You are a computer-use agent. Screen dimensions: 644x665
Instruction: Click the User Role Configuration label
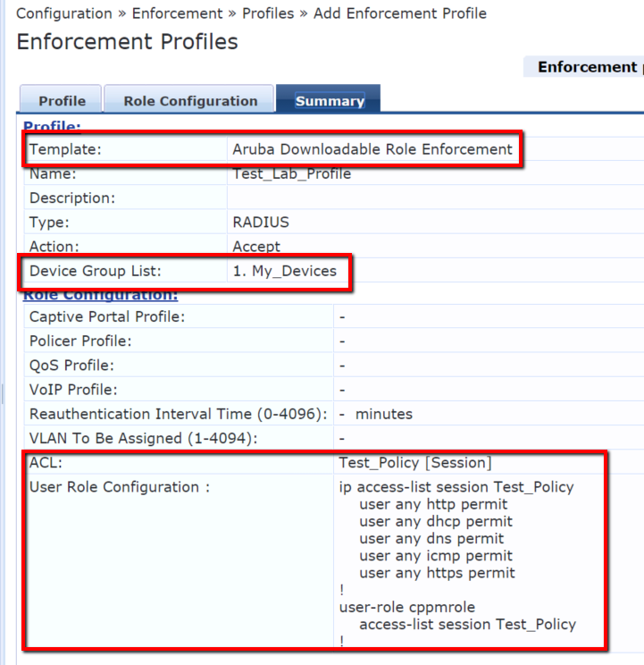[x=120, y=487]
